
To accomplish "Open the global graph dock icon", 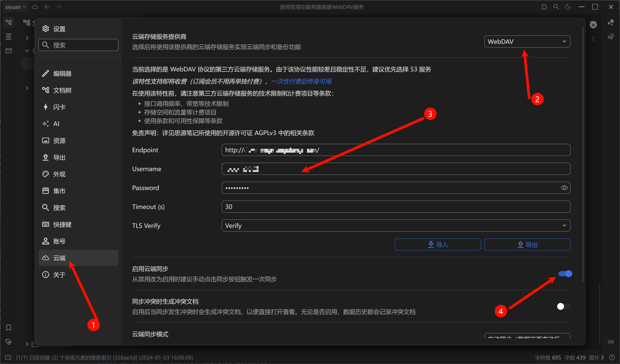I will point(611,37).
